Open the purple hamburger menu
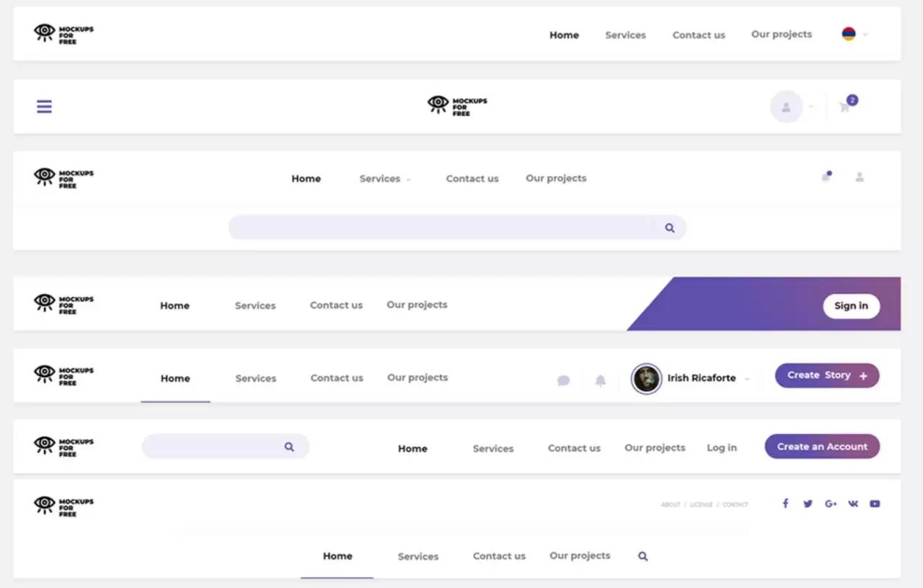The image size is (923, 588). click(44, 107)
